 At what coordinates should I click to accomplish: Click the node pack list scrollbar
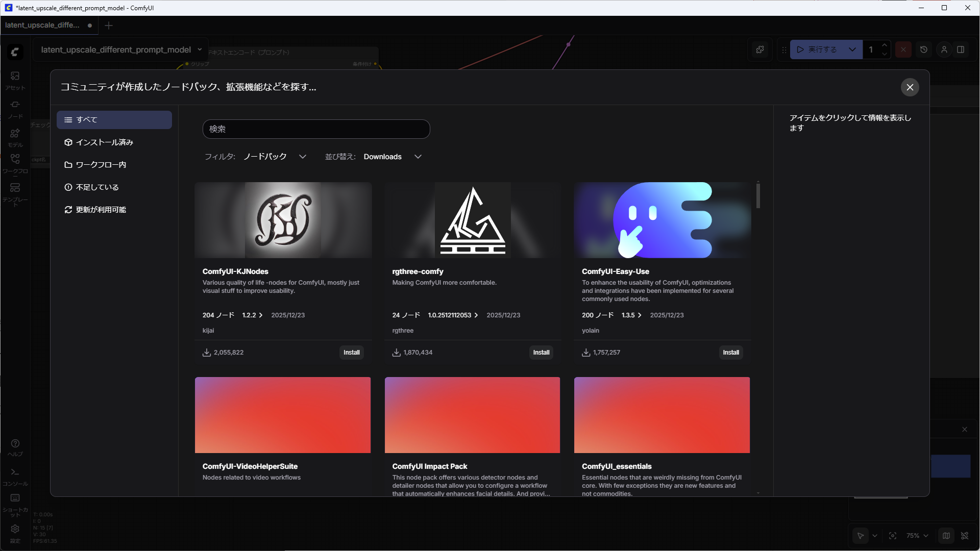[758, 196]
